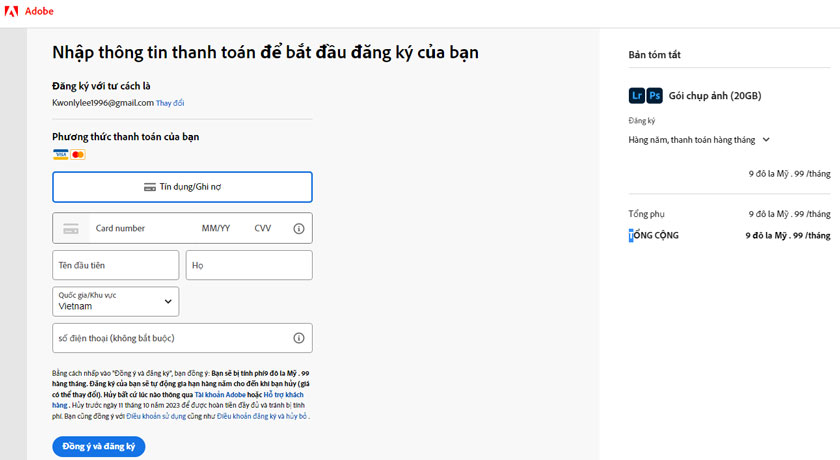The image size is (840, 460).
Task: Open the Tài khoản Adobe link
Action: [220, 395]
